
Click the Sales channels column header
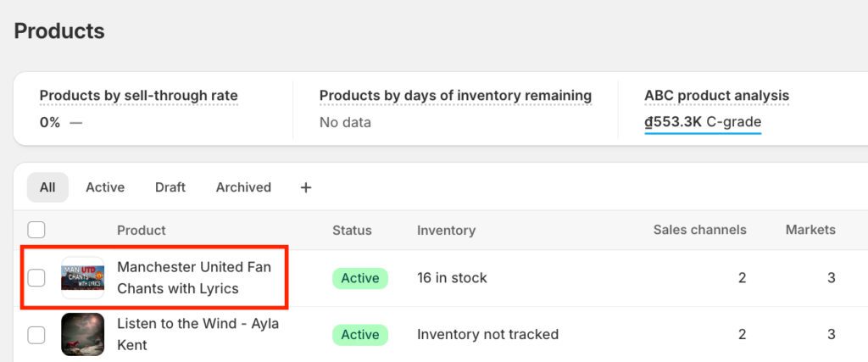click(699, 230)
